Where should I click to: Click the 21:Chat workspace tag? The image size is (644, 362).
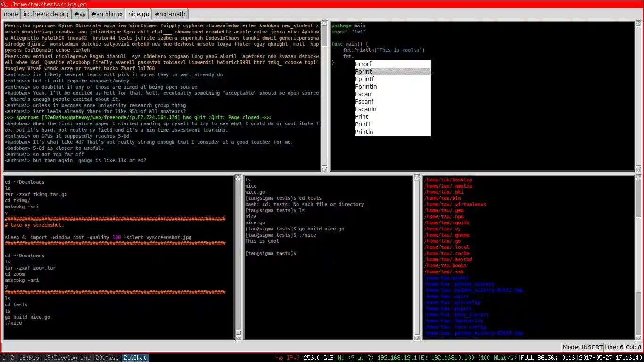(135, 357)
